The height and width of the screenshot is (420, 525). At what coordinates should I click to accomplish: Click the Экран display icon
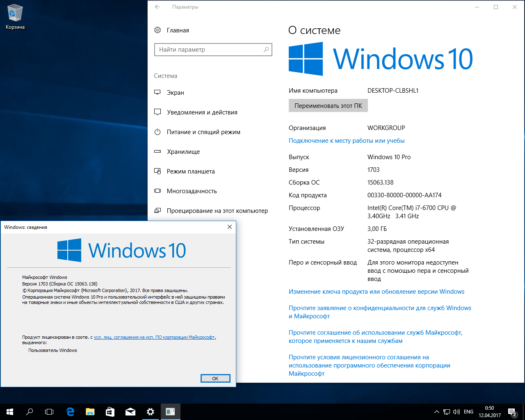pyautogui.click(x=157, y=92)
